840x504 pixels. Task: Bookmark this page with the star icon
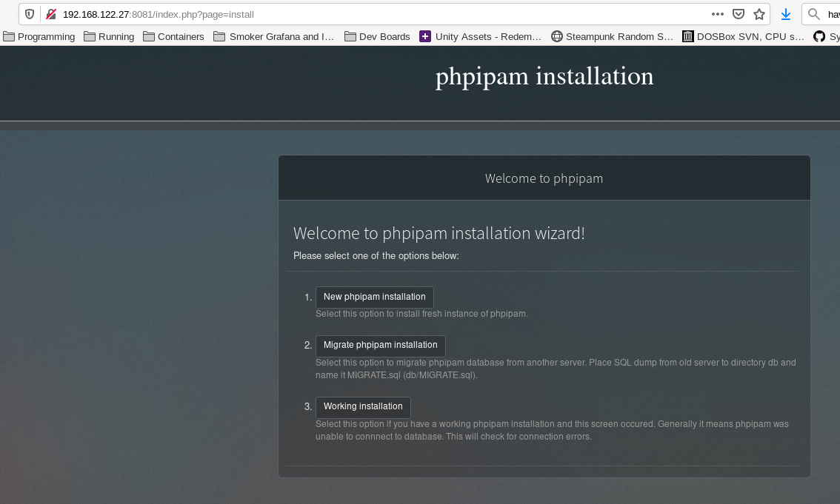pos(759,15)
